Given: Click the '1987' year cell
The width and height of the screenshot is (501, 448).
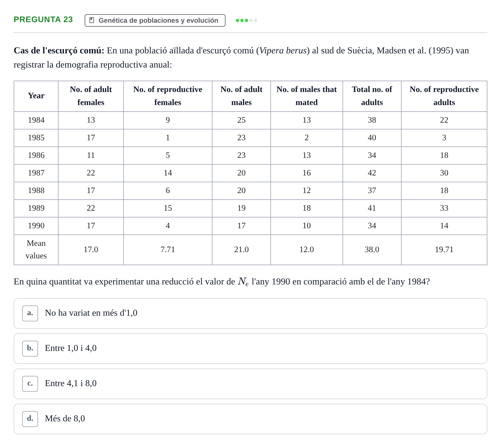Looking at the screenshot, I should (36, 173).
